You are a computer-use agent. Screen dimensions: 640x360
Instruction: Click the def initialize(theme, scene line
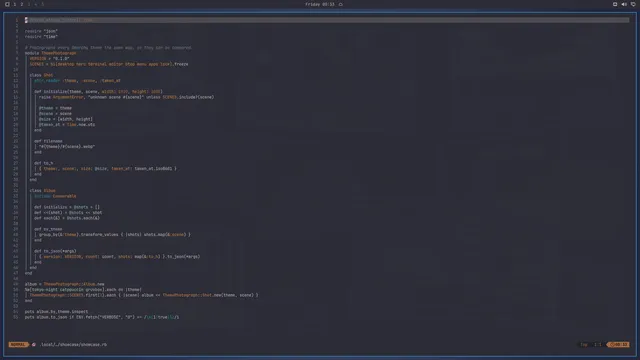[98, 91]
